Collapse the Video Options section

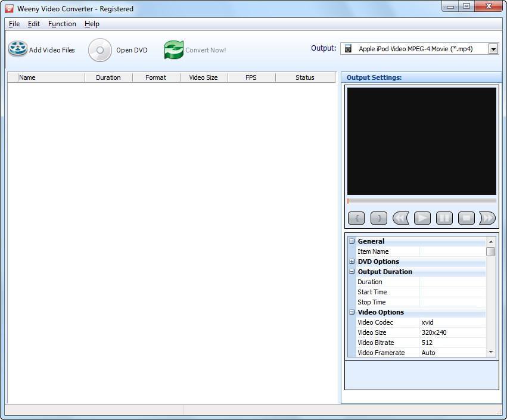click(x=352, y=312)
